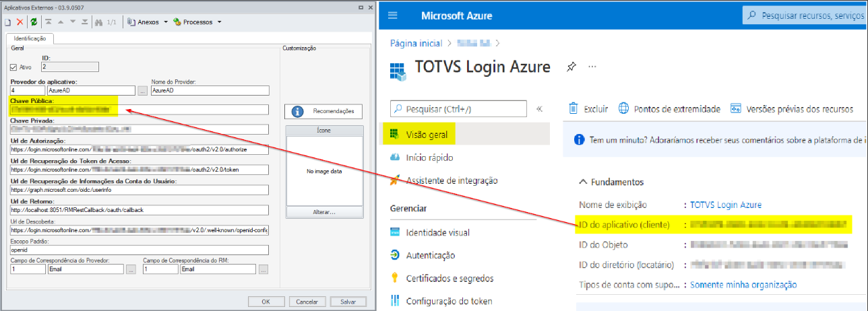Create a new record in Aplicativos Externos toolbar
The height and width of the screenshot is (311, 868).
click(7, 22)
